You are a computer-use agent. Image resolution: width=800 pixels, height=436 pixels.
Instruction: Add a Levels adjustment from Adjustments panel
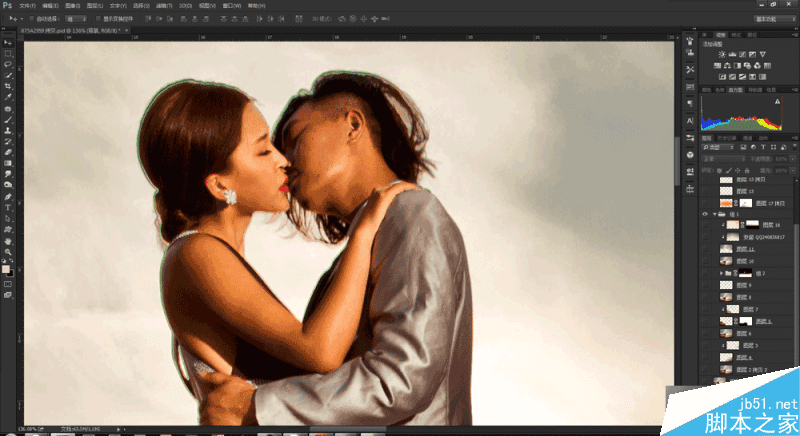pyautogui.click(x=732, y=54)
